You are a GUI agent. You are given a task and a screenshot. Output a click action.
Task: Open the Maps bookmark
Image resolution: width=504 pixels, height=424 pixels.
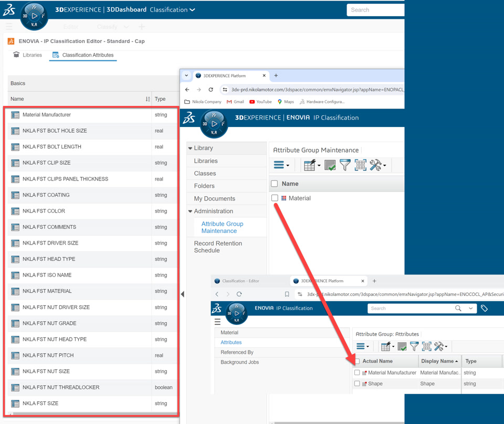tap(286, 102)
